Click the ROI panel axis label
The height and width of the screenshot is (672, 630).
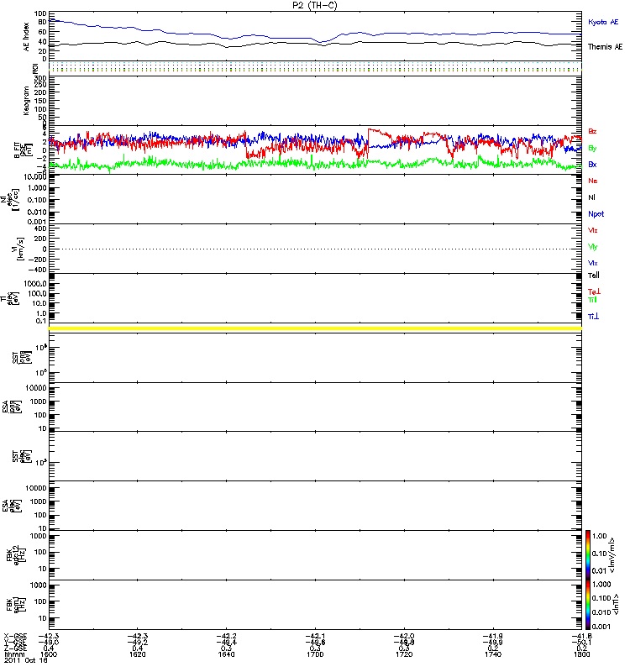pos(35,68)
